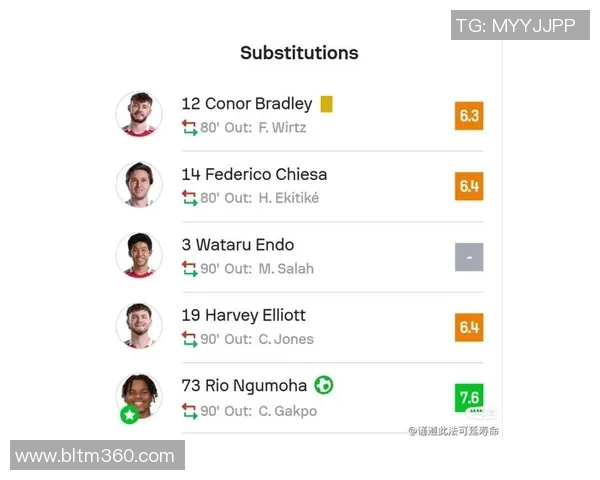Select Wataru Endo's empty rating badge
This screenshot has width=600, height=480.
469,257
